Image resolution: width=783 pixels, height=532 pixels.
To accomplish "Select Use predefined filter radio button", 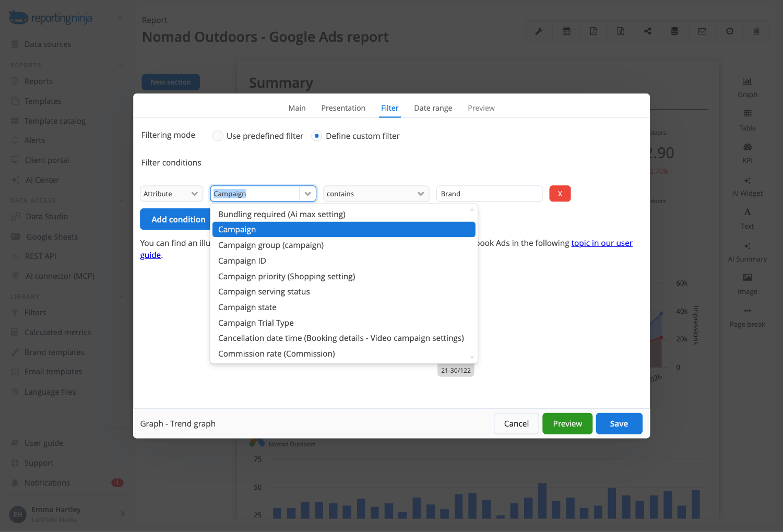I will 218,136.
